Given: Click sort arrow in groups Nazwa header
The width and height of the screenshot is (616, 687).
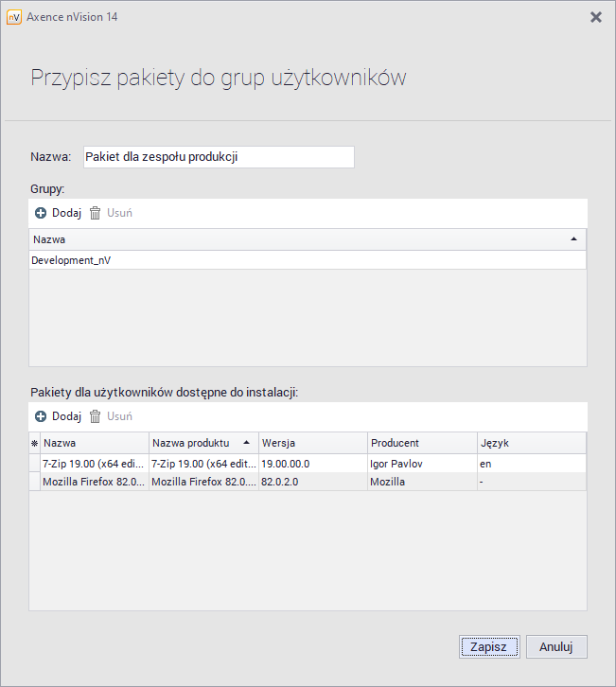Looking at the screenshot, I should [x=573, y=239].
